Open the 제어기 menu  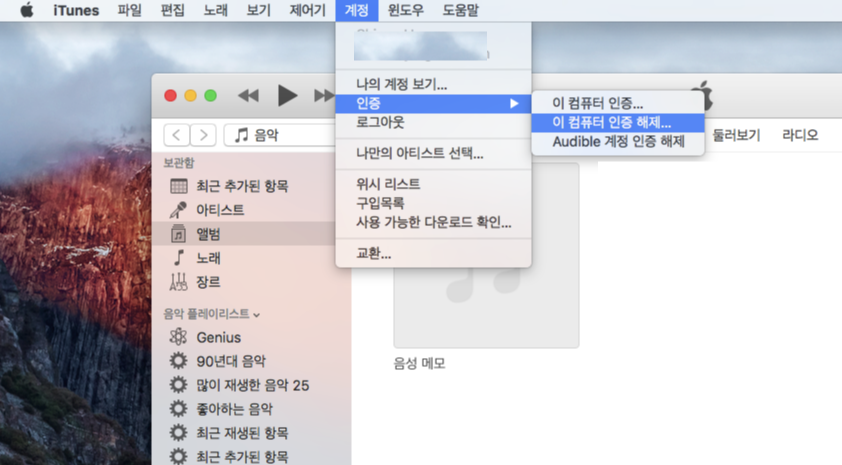click(x=307, y=10)
